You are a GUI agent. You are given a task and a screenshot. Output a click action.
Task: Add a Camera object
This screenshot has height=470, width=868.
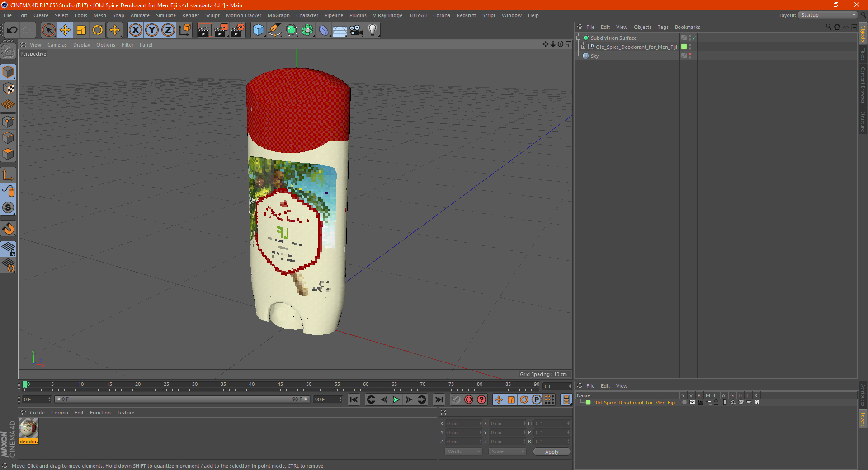click(x=356, y=30)
